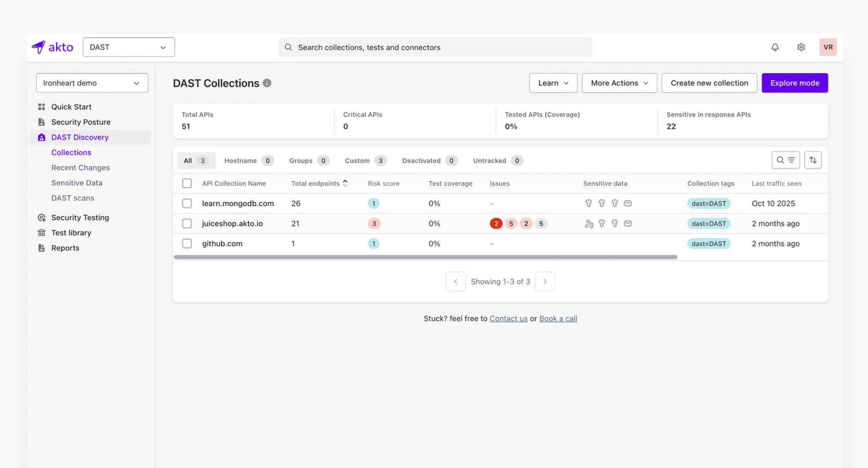Go to the previous page arrow
The image size is (868, 468).
point(456,282)
